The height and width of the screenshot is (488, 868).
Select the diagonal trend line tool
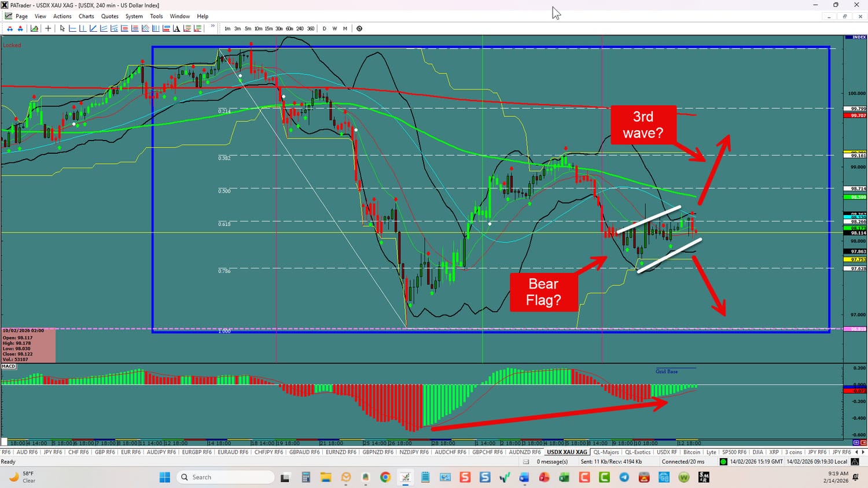(93, 28)
